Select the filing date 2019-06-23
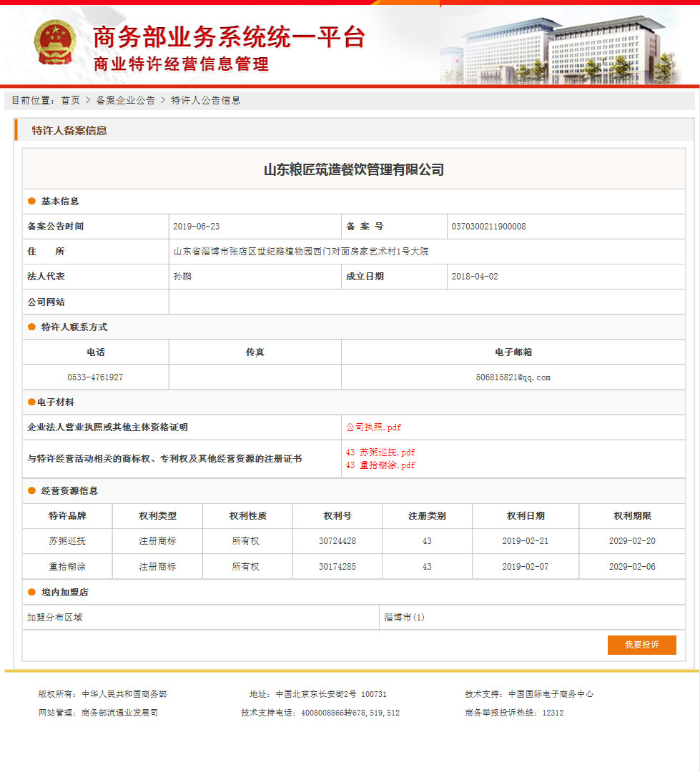Image resolution: width=700 pixels, height=772 pixels. click(x=196, y=227)
